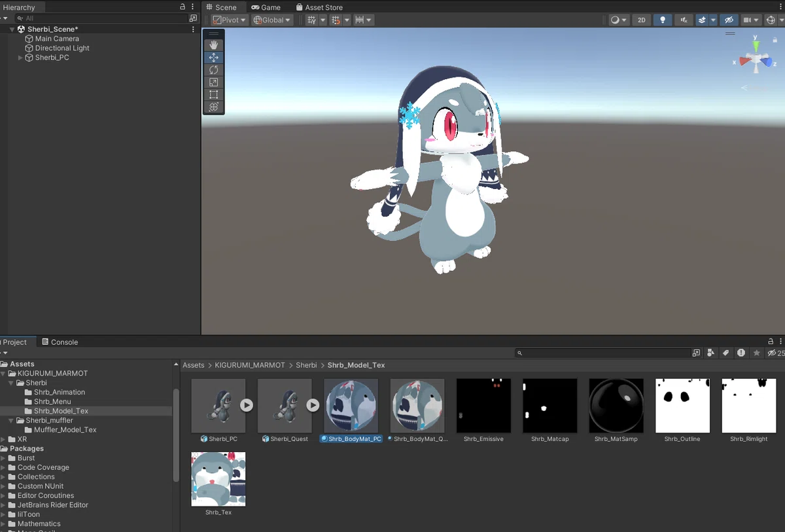
Task: Click the draw mode shading sphere icon
Action: [615, 20]
